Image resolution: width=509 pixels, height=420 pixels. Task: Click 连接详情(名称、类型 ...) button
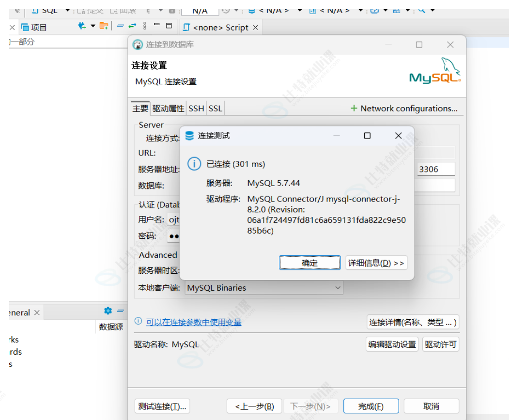[x=413, y=322]
